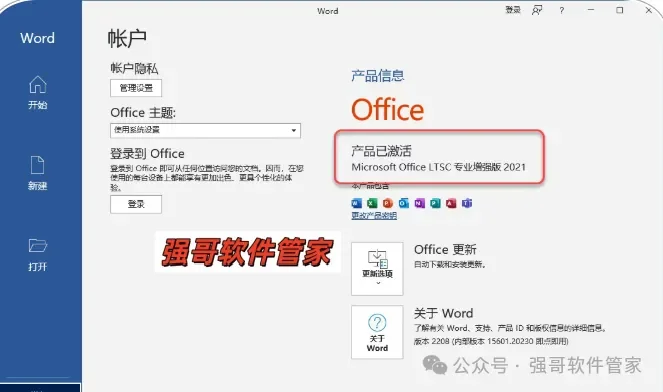Viewport: 663px width, 392px height.
Task: Click the 帐户隐私 heading
Action: click(x=134, y=68)
